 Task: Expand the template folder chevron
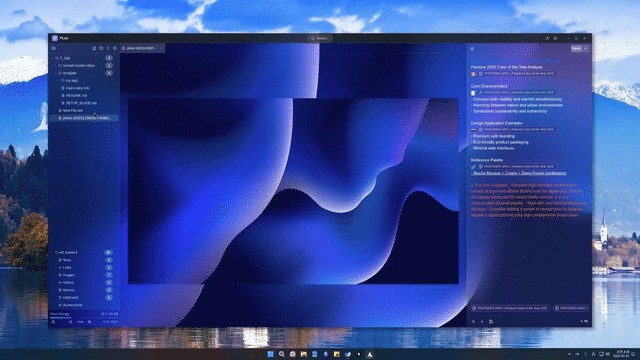click(56, 73)
